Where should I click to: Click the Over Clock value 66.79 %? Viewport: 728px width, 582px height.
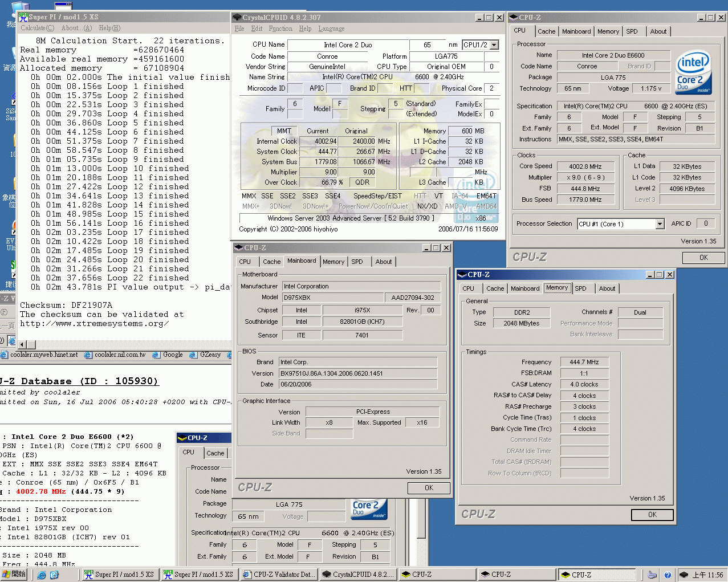point(332,182)
